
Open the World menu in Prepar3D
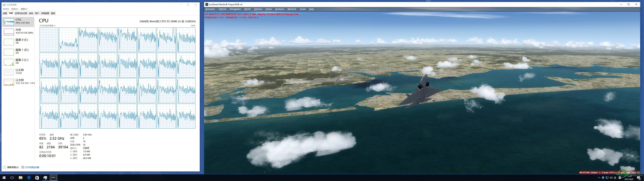click(x=247, y=9)
